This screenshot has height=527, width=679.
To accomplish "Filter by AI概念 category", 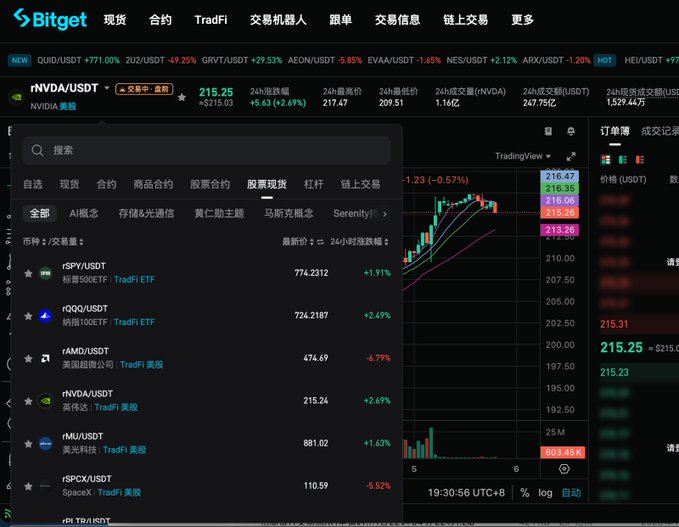I will (x=84, y=213).
